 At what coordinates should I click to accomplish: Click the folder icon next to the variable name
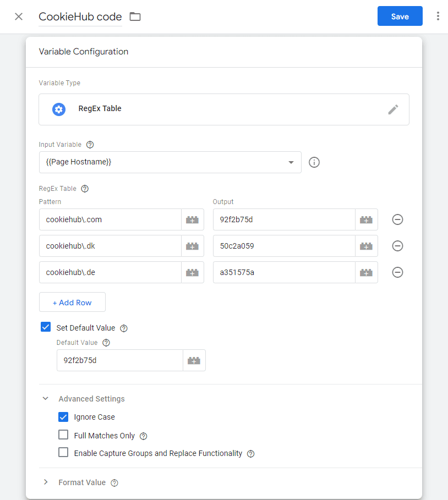(x=135, y=17)
